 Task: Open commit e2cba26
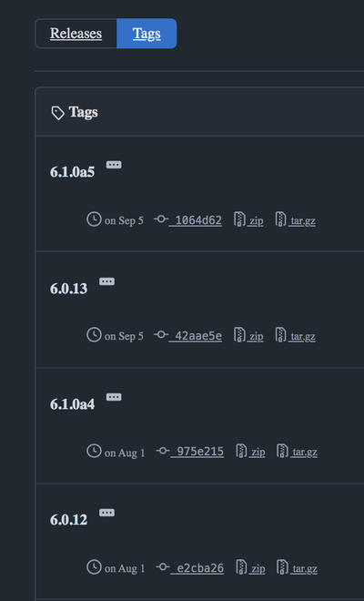pyautogui.click(x=197, y=568)
